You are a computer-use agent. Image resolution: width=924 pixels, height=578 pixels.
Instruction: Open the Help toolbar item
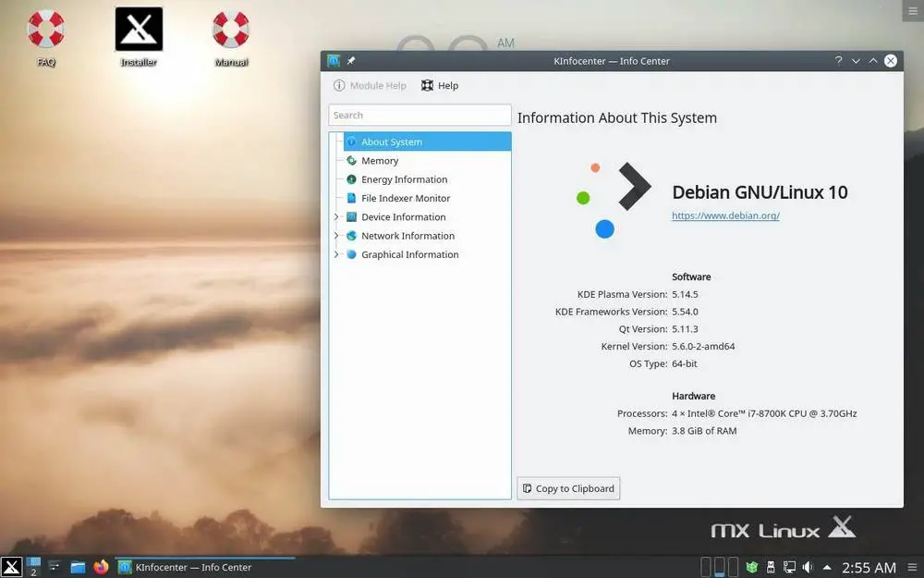(440, 85)
